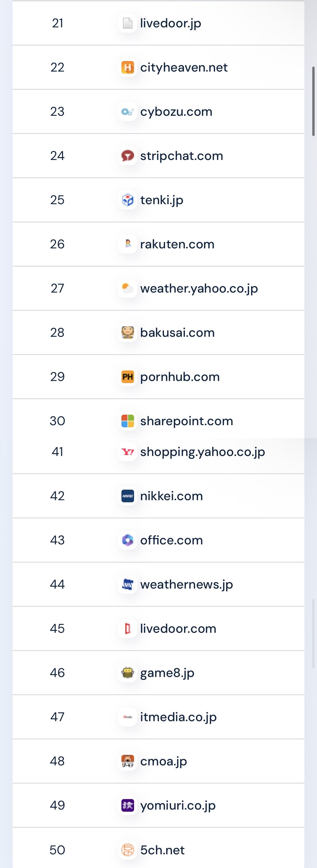
Task: Click the sharepoint.com Microsoft logo icon
Action: (x=127, y=421)
